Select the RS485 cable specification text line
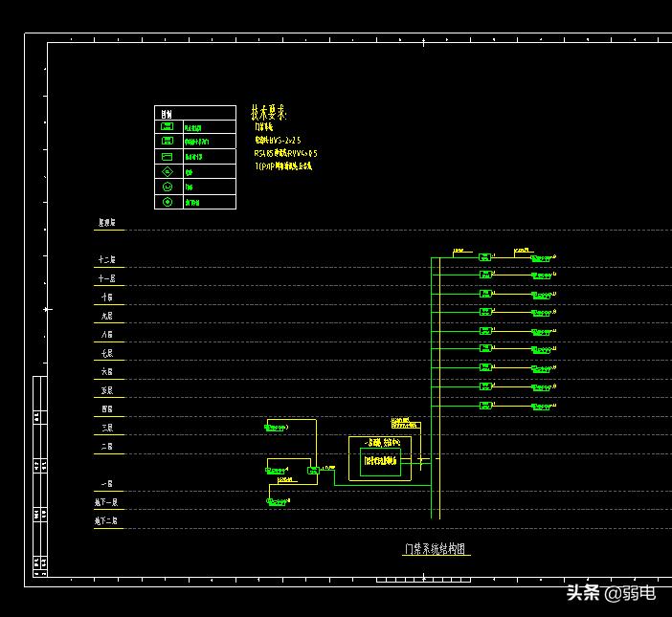 [x=285, y=153]
